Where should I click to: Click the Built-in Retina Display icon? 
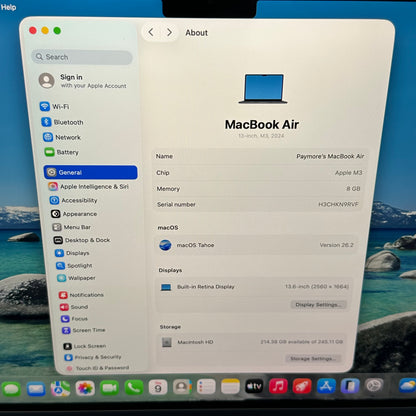coord(166,287)
